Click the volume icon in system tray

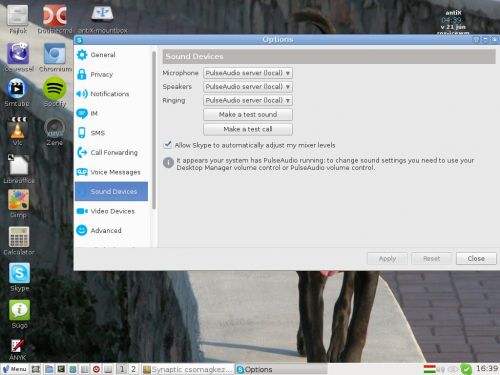coord(441,369)
